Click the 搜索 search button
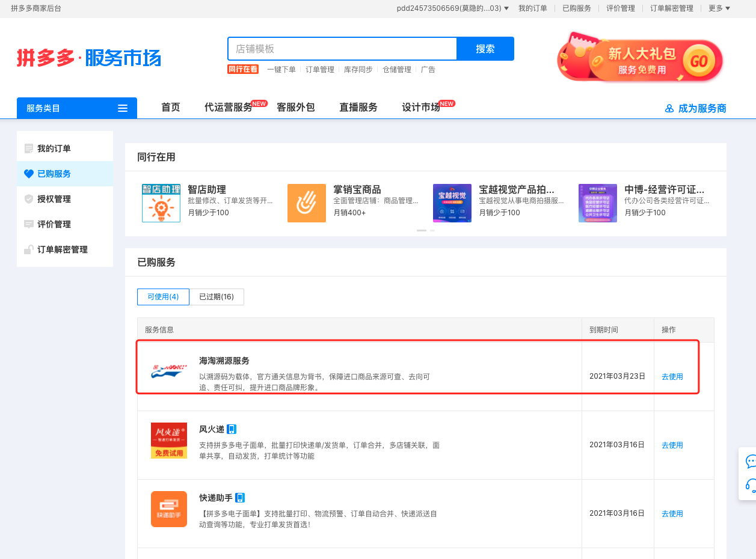The height and width of the screenshot is (559, 756). [485, 49]
